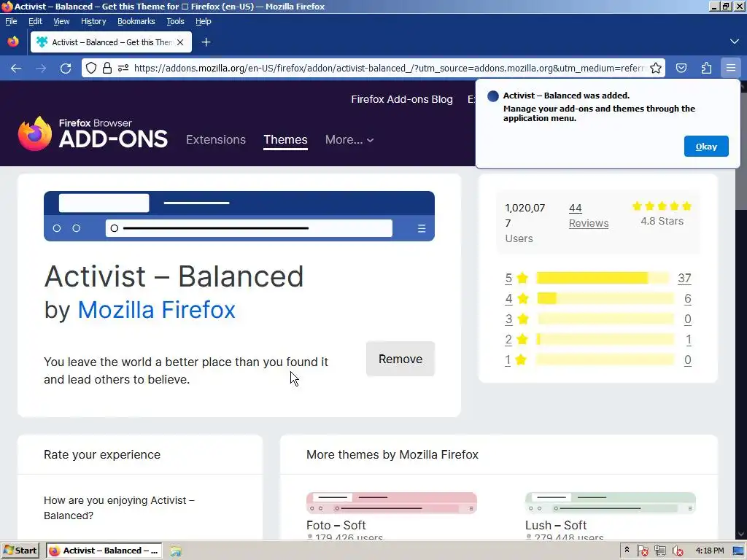Open the Windows Start menu
The width and height of the screenshot is (747, 560).
pos(20,551)
